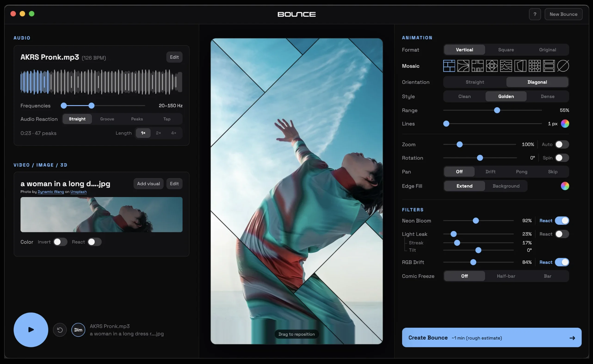Viewport: 593px width, 364px height.
Task: Choose the horizontal stacked bars pattern
Action: pyautogui.click(x=549, y=66)
